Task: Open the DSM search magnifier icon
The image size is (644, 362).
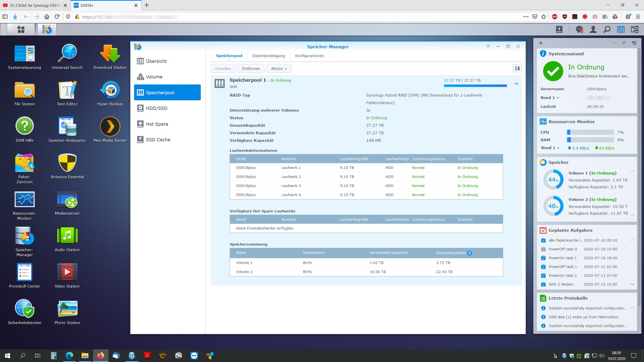Action: pyautogui.click(x=607, y=29)
